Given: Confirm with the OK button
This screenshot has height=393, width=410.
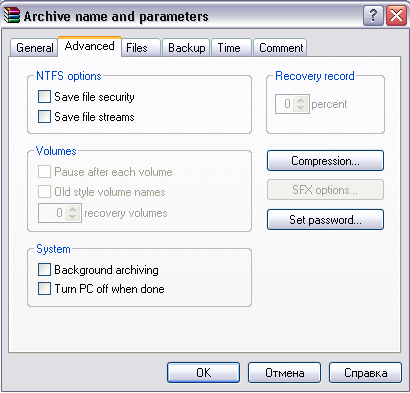Looking at the screenshot, I should 203,373.
